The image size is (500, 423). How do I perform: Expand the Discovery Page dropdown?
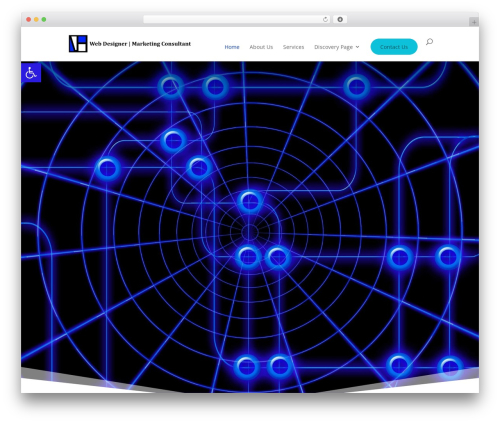[x=337, y=47]
